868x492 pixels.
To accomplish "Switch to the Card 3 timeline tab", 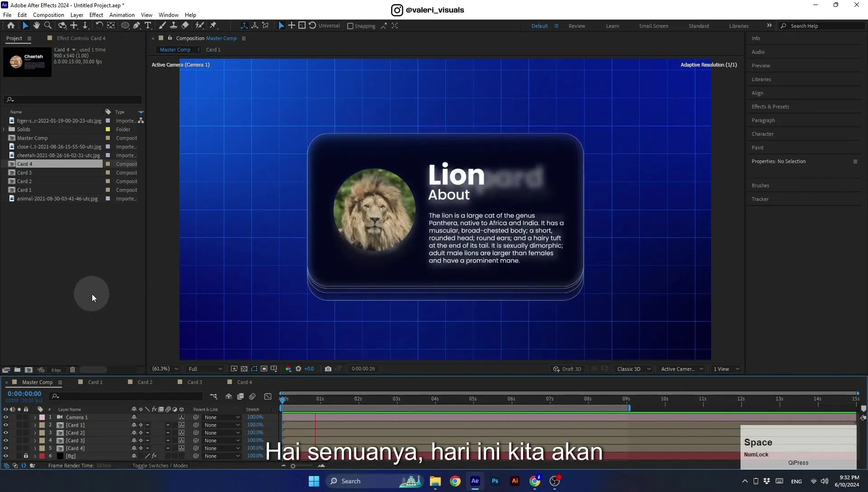I will (195, 382).
